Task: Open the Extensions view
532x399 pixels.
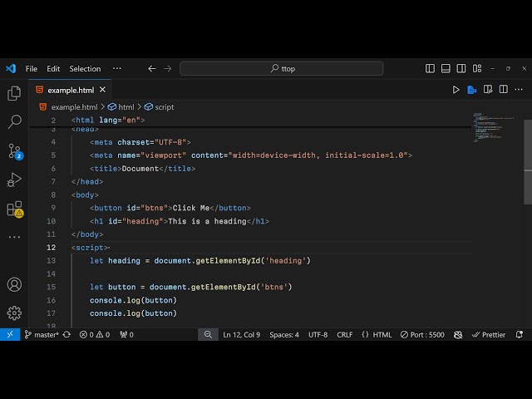Action: 14,209
